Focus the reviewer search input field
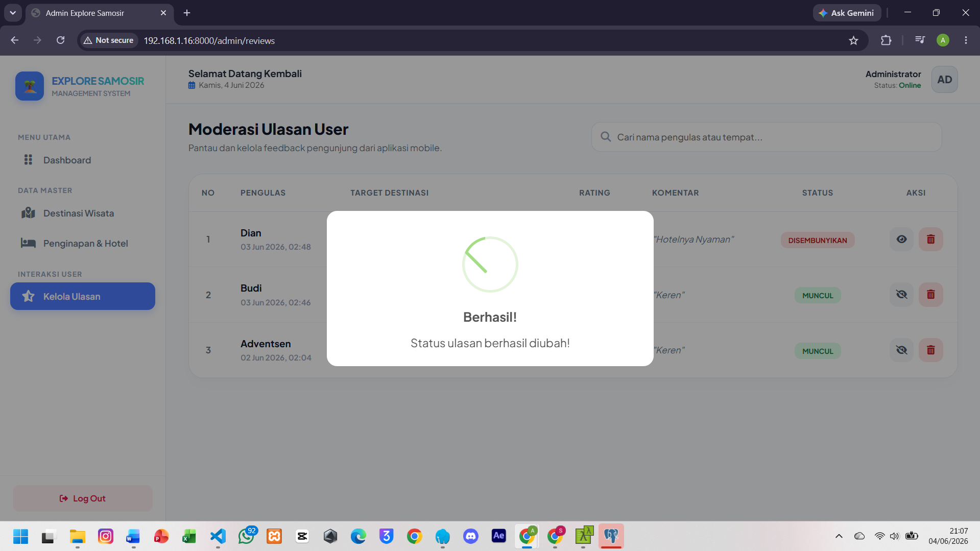Viewport: 980px width, 551px height. [x=767, y=137]
